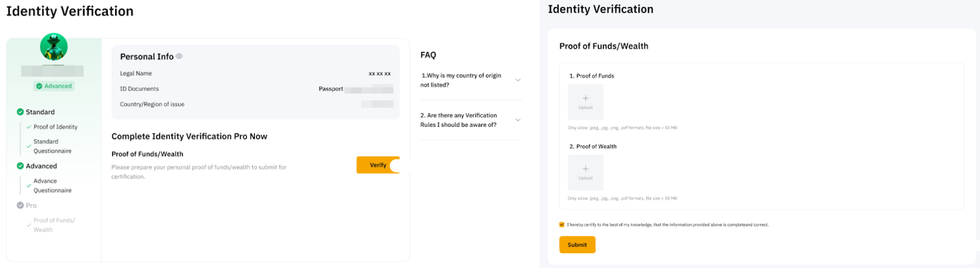The width and height of the screenshot is (980, 268).
Task: Click the Proof of Wealth upload plus box
Action: click(x=586, y=172)
